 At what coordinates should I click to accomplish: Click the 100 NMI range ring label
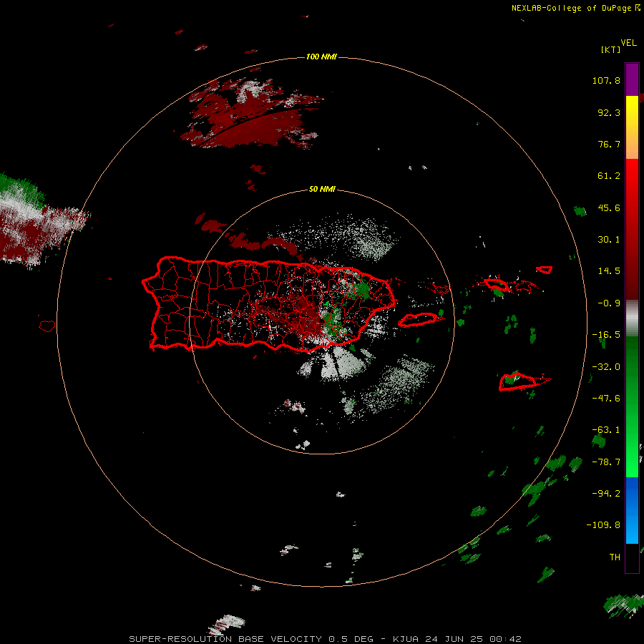pyautogui.click(x=321, y=57)
